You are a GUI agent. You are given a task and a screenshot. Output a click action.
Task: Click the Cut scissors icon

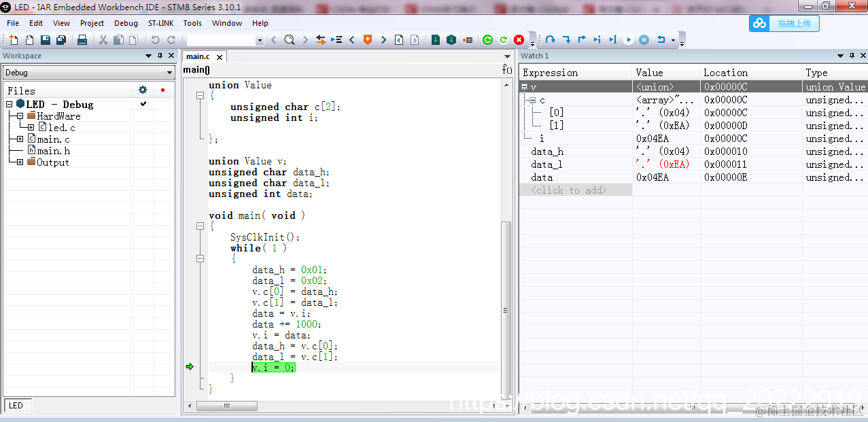coord(103,40)
